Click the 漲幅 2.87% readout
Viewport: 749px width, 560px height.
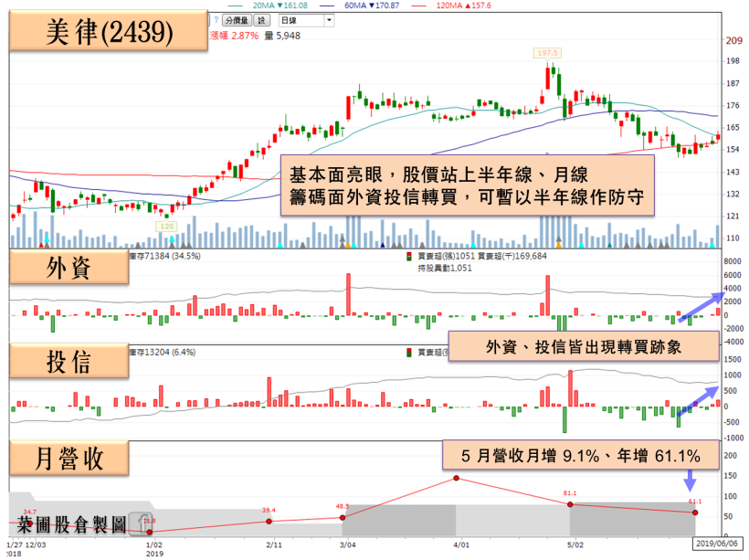pyautogui.click(x=234, y=36)
